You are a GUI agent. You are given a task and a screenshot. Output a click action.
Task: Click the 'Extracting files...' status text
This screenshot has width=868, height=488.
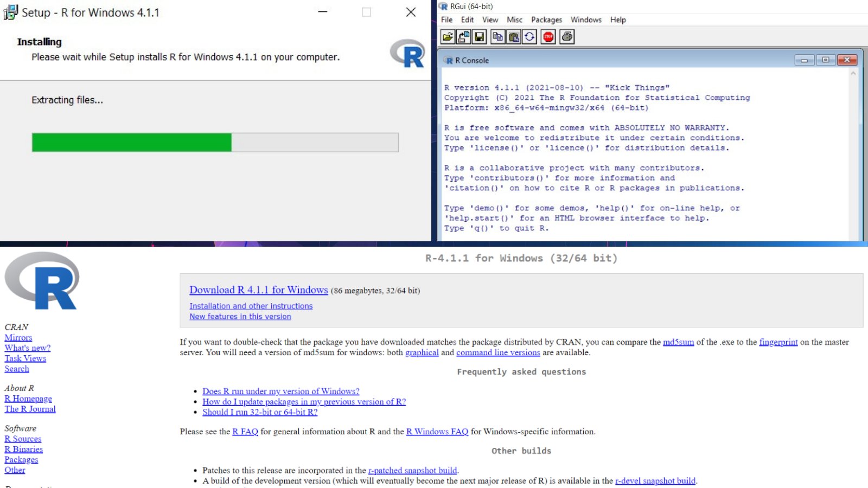[67, 100]
